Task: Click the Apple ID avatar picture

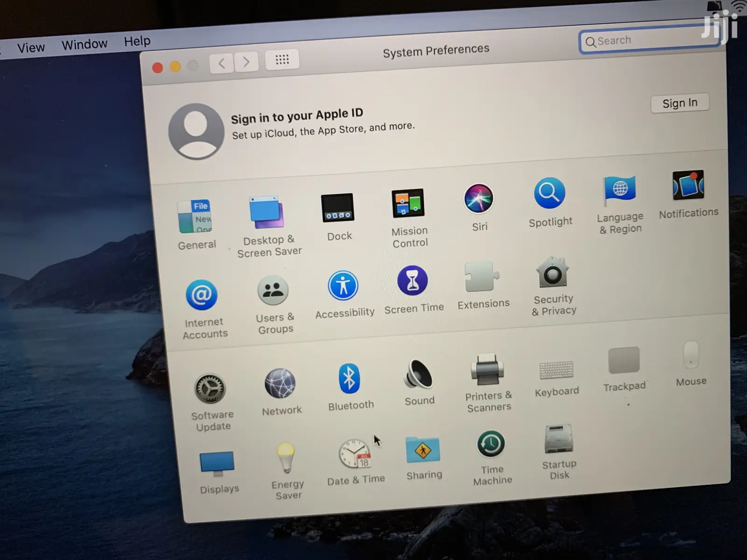Action: click(x=196, y=131)
